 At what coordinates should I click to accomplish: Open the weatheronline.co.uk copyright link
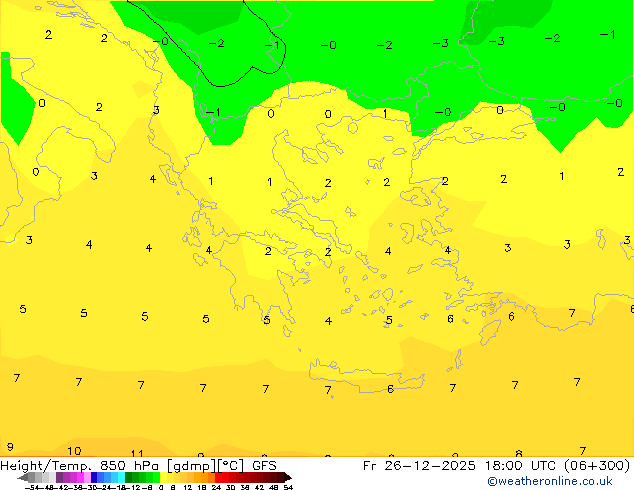point(549,481)
